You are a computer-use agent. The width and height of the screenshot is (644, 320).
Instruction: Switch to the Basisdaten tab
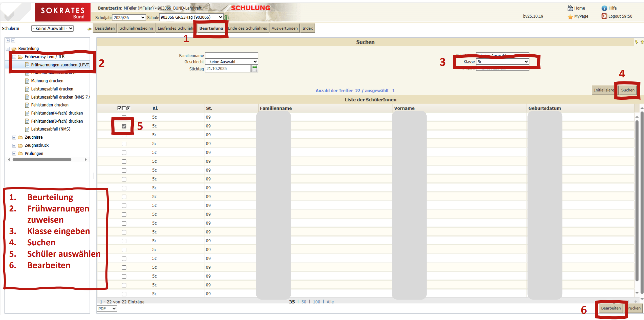click(x=105, y=28)
